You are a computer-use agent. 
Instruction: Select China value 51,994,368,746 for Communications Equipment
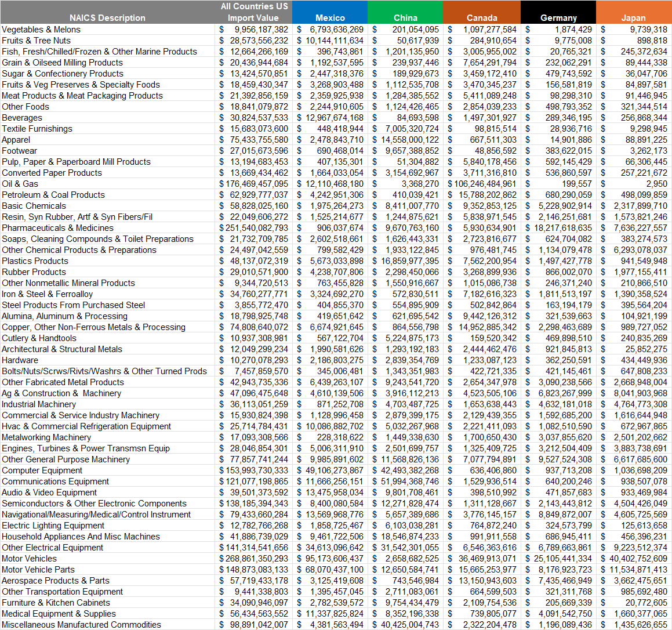[x=405, y=481]
